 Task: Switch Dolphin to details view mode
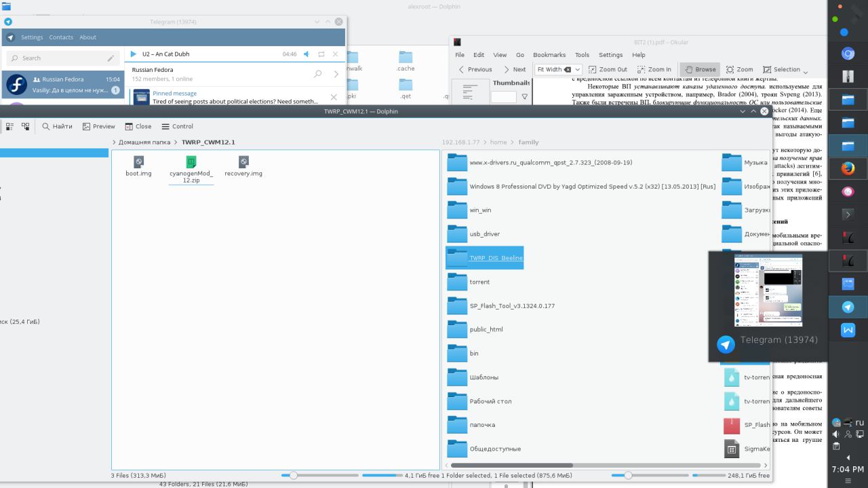pyautogui.click(x=9, y=126)
